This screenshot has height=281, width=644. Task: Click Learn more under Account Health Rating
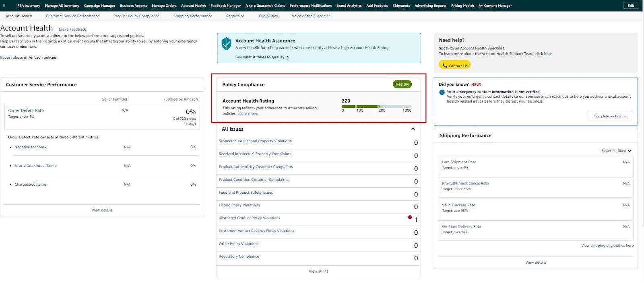click(248, 114)
